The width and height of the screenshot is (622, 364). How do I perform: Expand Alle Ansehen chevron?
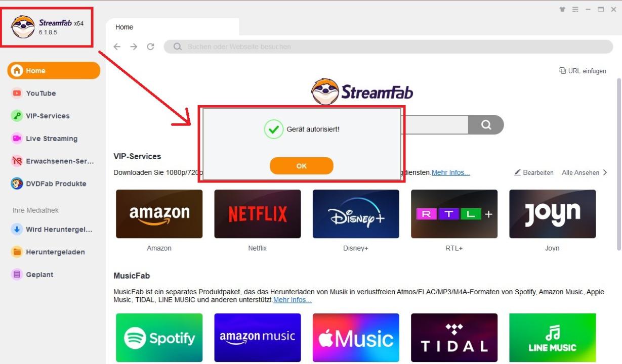point(604,172)
